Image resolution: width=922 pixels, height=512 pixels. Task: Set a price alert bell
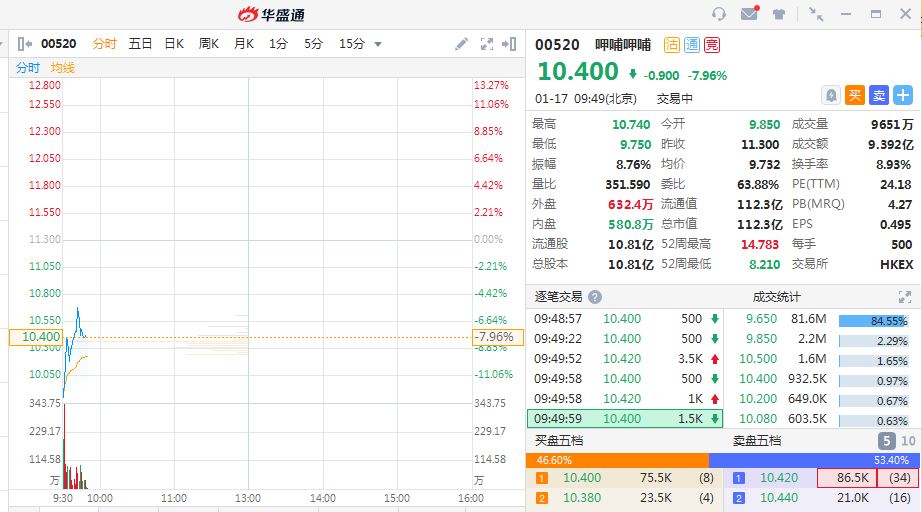pyautogui.click(x=831, y=95)
